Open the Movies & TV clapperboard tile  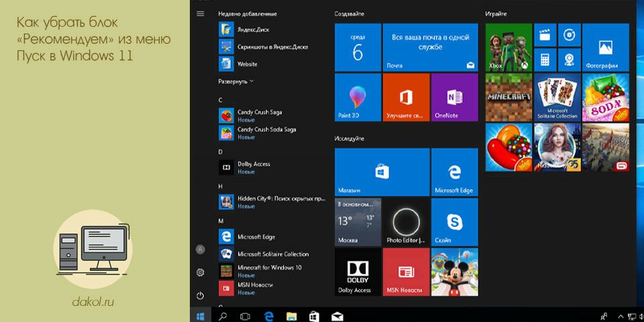point(545,35)
